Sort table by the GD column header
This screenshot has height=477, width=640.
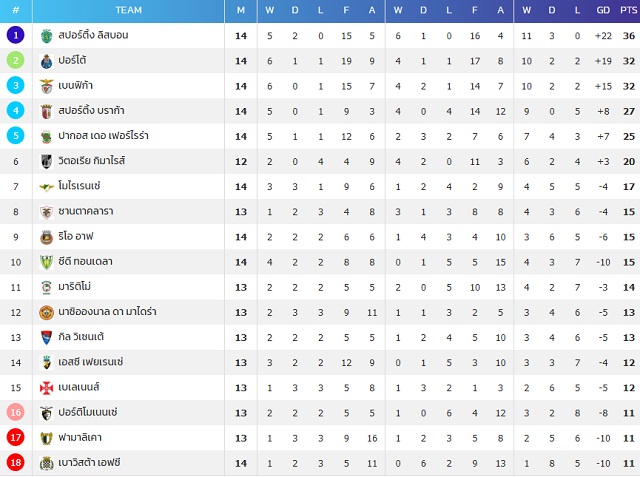coord(603,10)
